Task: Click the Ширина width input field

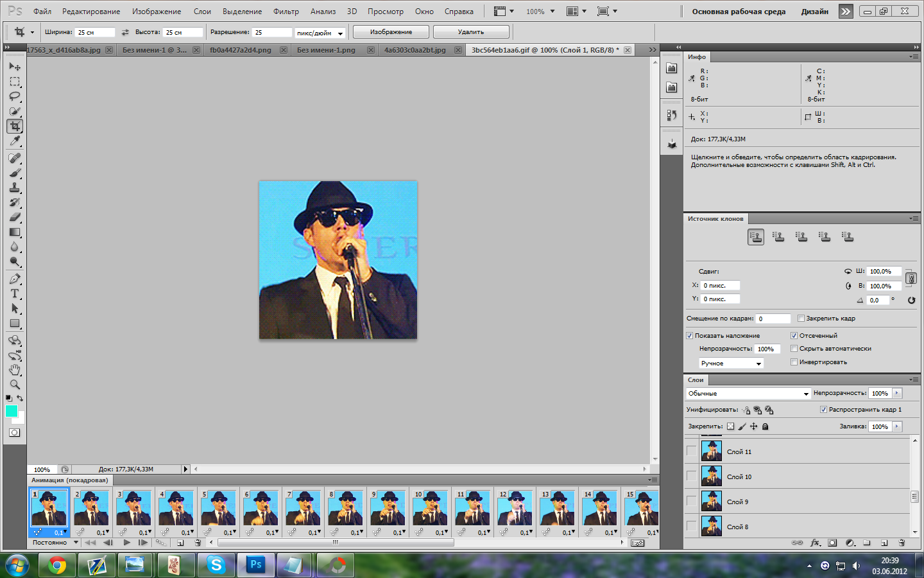Action: pos(95,32)
